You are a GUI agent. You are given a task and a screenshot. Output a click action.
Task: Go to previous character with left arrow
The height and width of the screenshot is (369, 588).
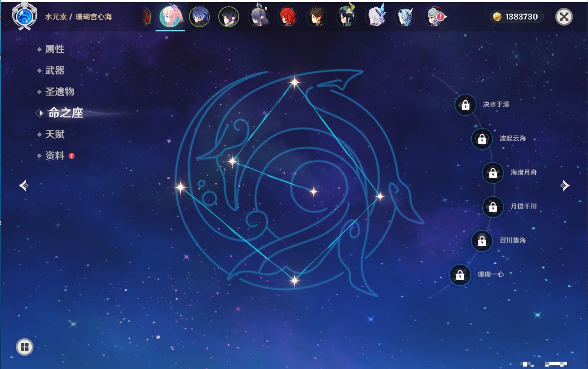[24, 186]
